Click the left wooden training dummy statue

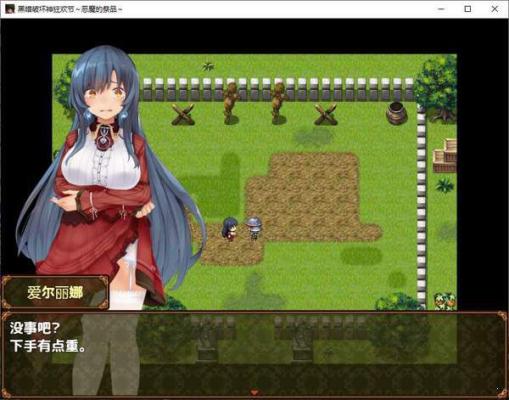[x=231, y=103]
